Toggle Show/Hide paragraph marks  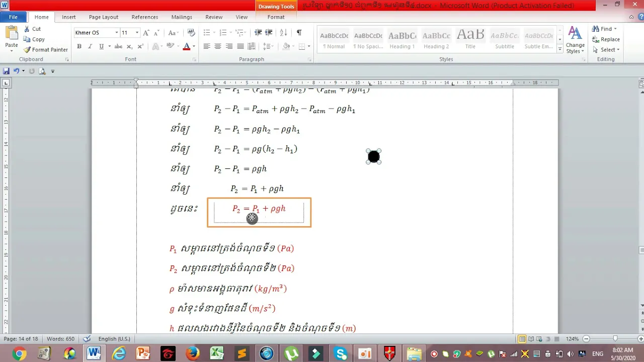click(299, 33)
